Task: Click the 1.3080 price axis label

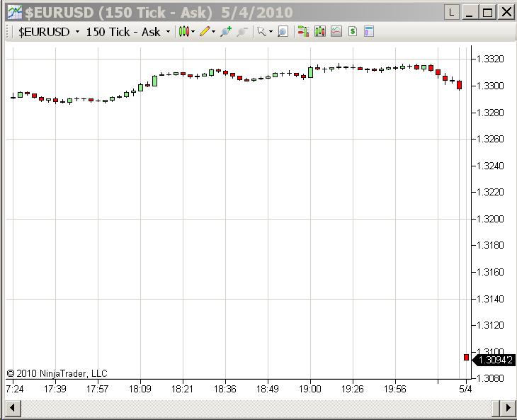Action: (x=490, y=378)
